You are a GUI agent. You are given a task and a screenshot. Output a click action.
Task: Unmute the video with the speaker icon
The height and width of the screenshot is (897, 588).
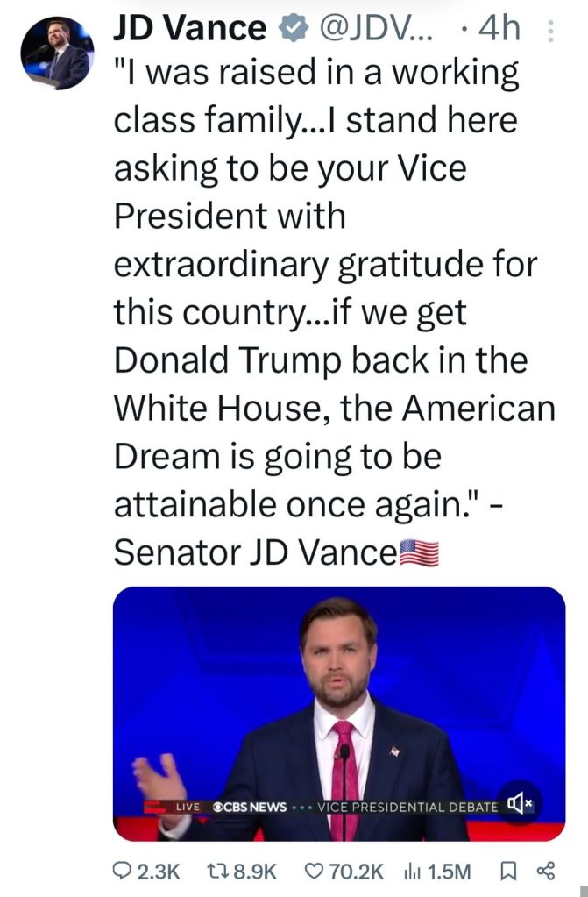(x=520, y=802)
